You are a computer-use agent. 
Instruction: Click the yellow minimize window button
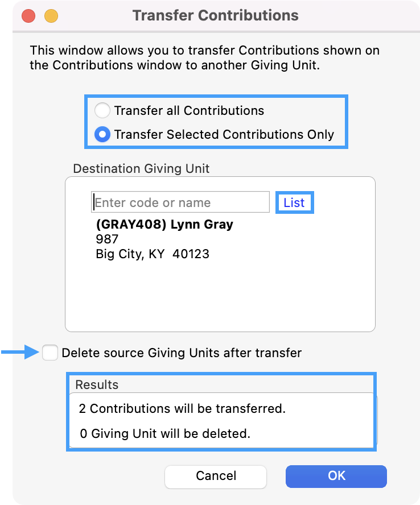pyautogui.click(x=51, y=16)
